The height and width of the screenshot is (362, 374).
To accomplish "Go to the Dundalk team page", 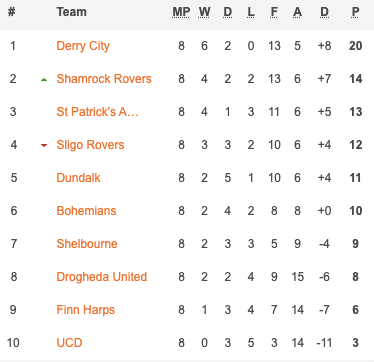I will pos(78,178).
